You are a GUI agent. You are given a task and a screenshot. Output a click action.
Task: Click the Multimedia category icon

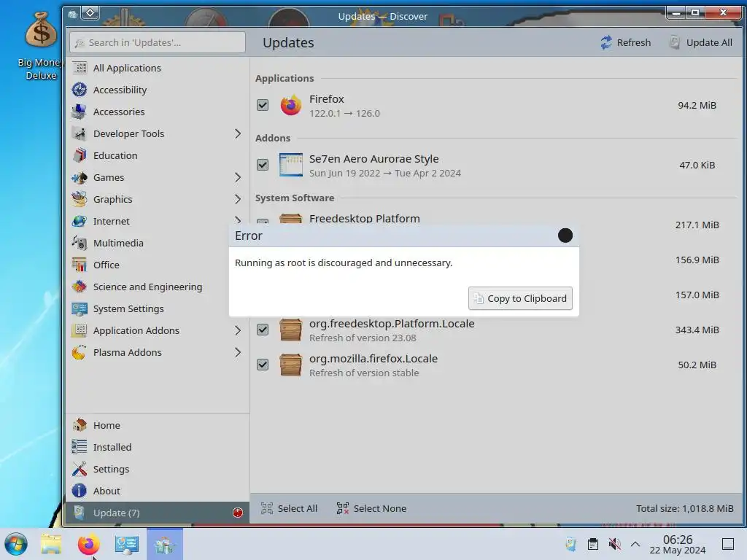pos(79,243)
